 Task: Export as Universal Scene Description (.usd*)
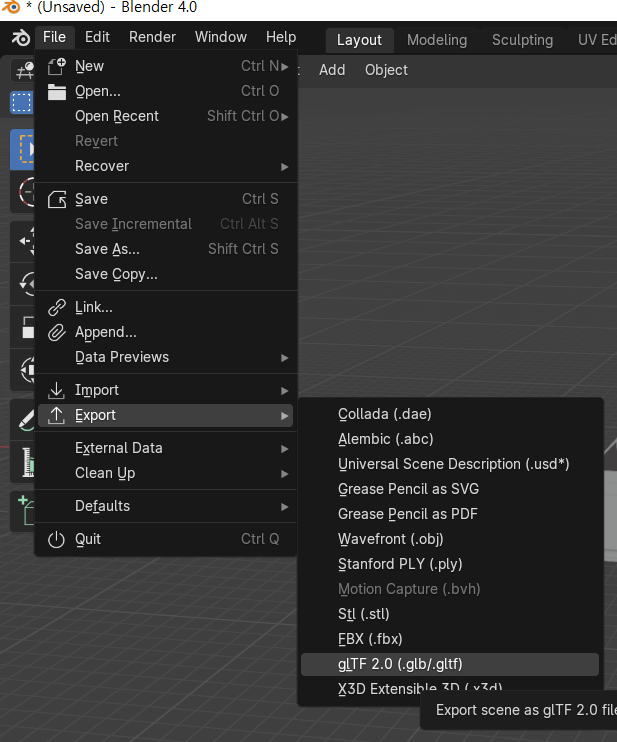[x=450, y=465]
